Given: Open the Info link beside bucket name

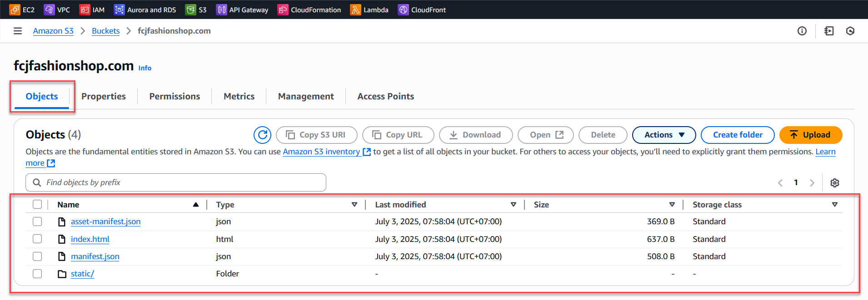Looking at the screenshot, I should click(x=145, y=68).
